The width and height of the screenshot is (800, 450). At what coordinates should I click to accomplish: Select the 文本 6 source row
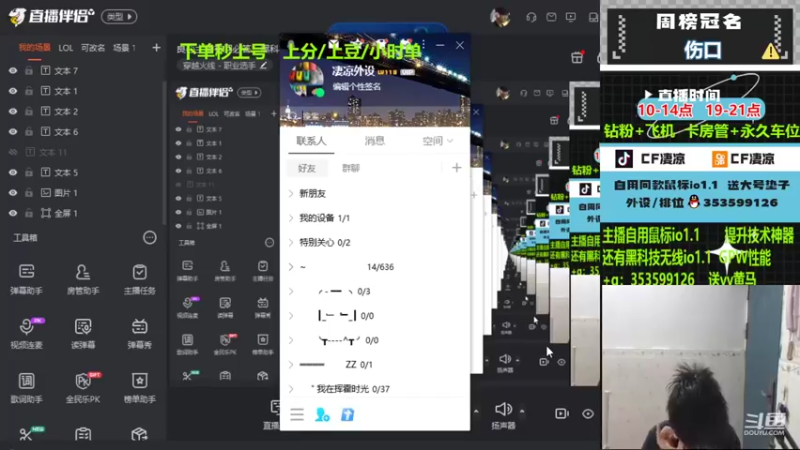click(x=82, y=132)
